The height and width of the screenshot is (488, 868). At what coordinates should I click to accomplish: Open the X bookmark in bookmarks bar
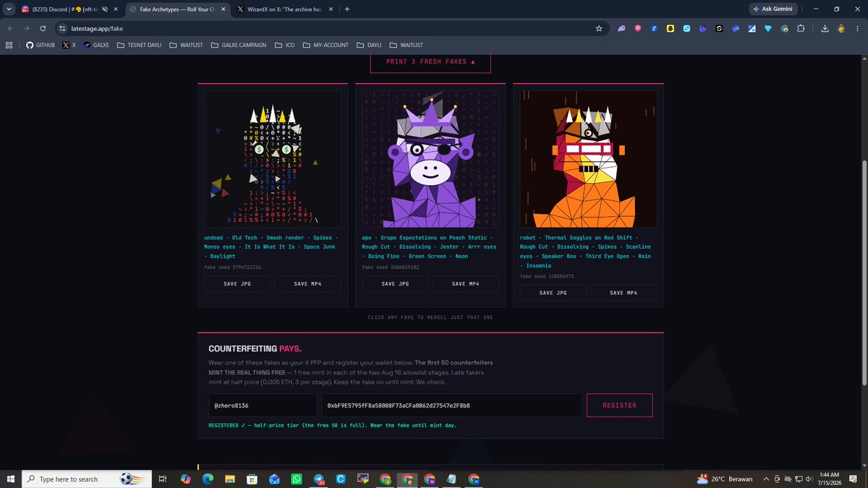(69, 44)
